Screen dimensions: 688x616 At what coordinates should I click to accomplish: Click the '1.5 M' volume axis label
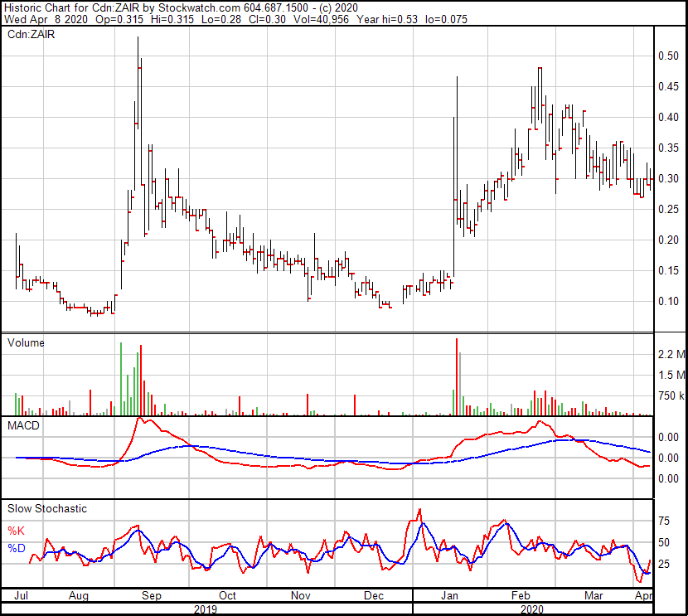pos(671,375)
